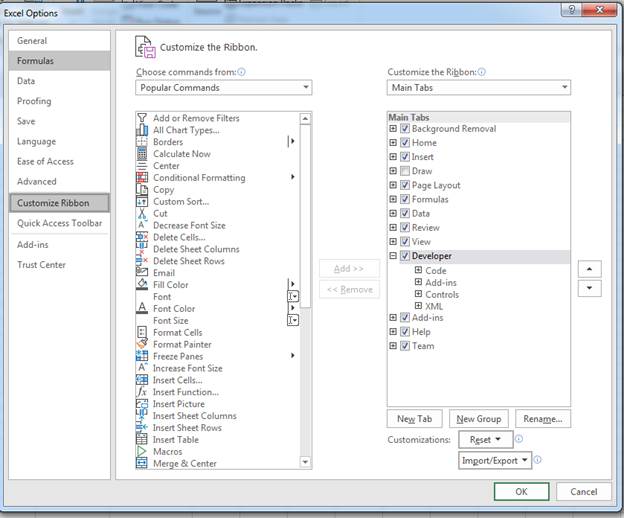Click the Help question mark button in title bar

point(571,10)
